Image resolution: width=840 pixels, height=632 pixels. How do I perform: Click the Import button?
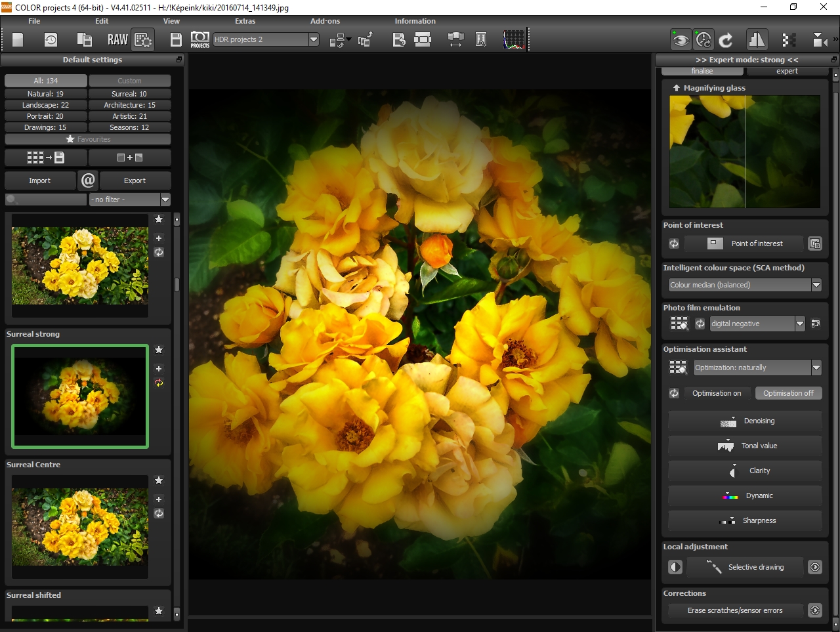tap(39, 180)
